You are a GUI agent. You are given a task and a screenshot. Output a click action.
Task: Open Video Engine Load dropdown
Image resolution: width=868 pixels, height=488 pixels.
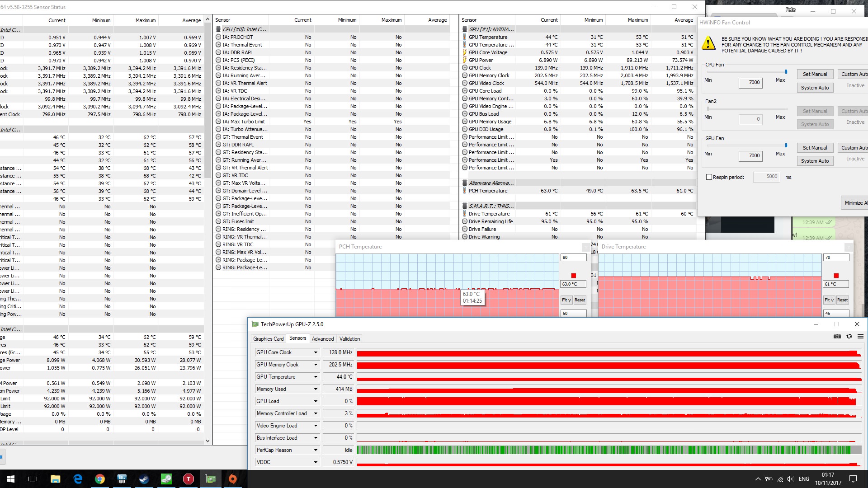tap(316, 426)
